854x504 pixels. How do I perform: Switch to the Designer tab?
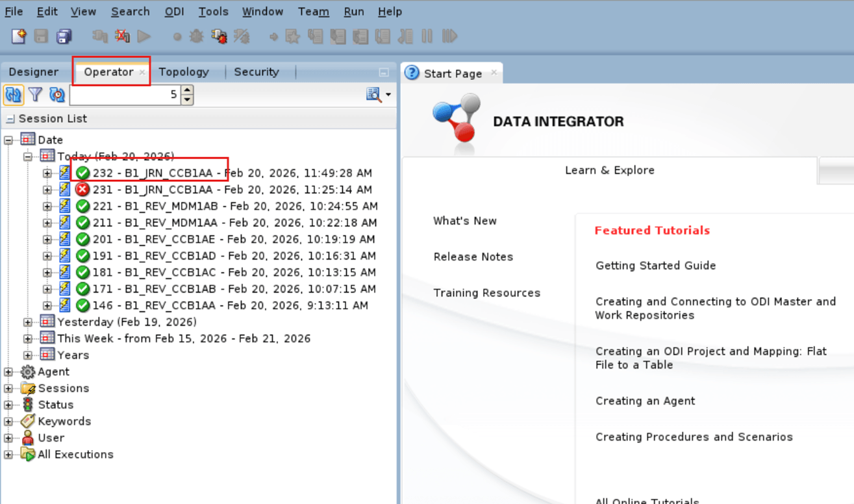(34, 72)
